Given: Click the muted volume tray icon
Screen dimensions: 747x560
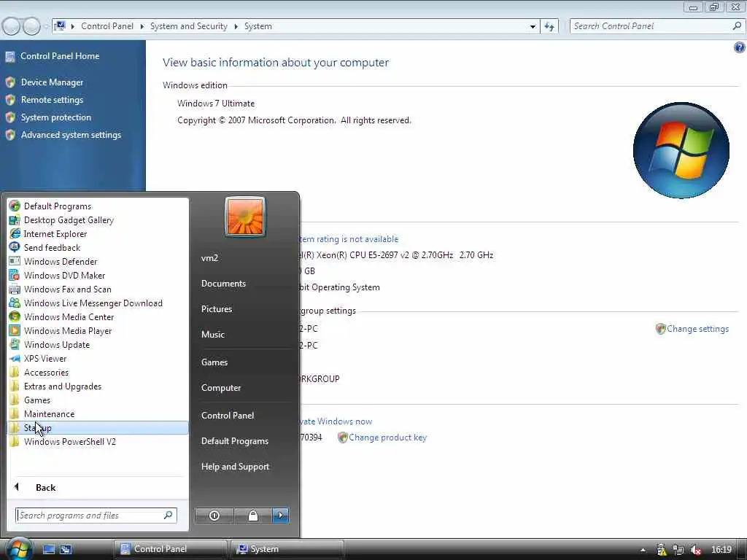Looking at the screenshot, I should (695, 550).
